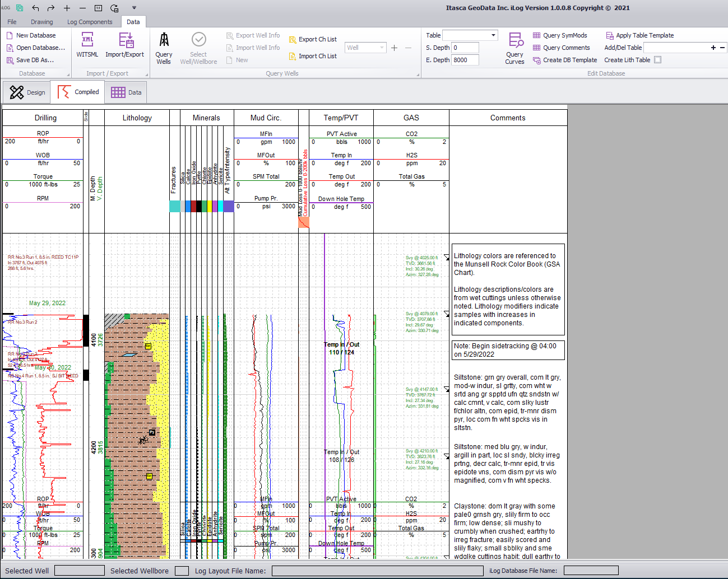Enable the Create Lith Table checkbox
Screen dimensions: 728x579
pos(657,60)
